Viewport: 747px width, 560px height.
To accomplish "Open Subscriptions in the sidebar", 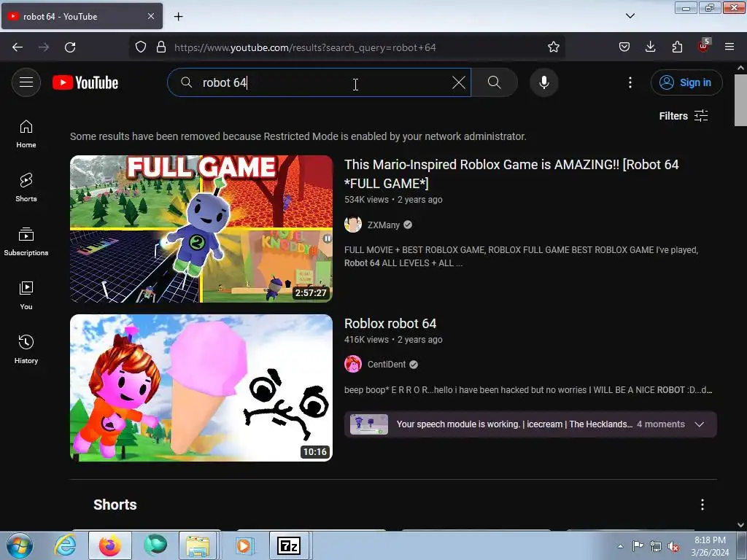I will (x=26, y=242).
